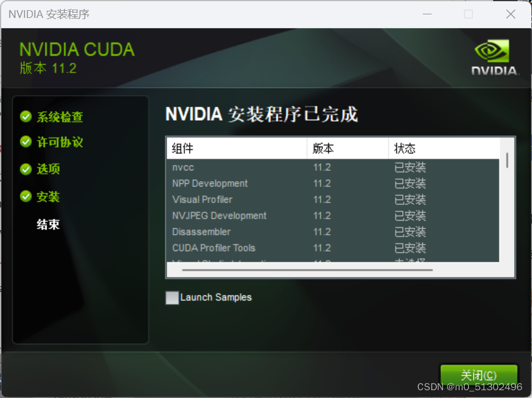Select the 系统检查 step
Screen dimensions: 532x398
click(60, 117)
